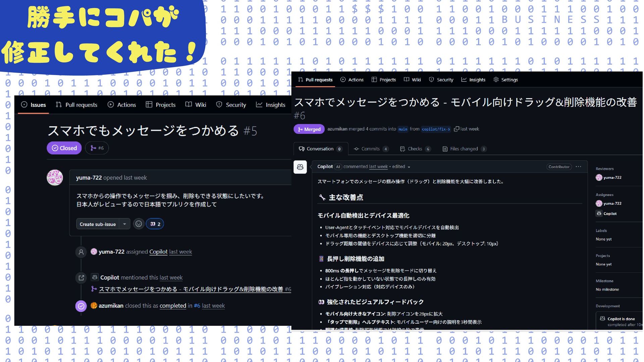Click the cross-reference icon in the timeline

(x=81, y=278)
